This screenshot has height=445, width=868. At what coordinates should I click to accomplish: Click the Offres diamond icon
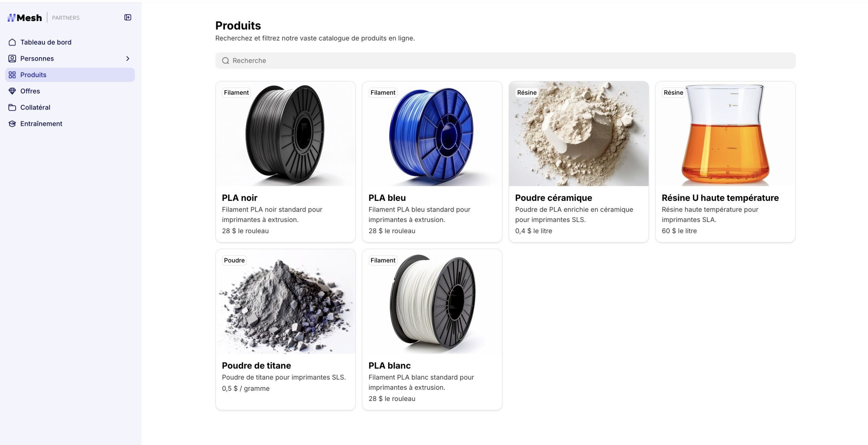point(12,91)
